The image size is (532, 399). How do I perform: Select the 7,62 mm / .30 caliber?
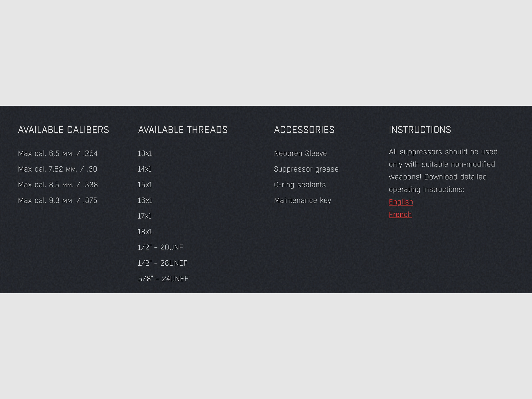tap(58, 169)
